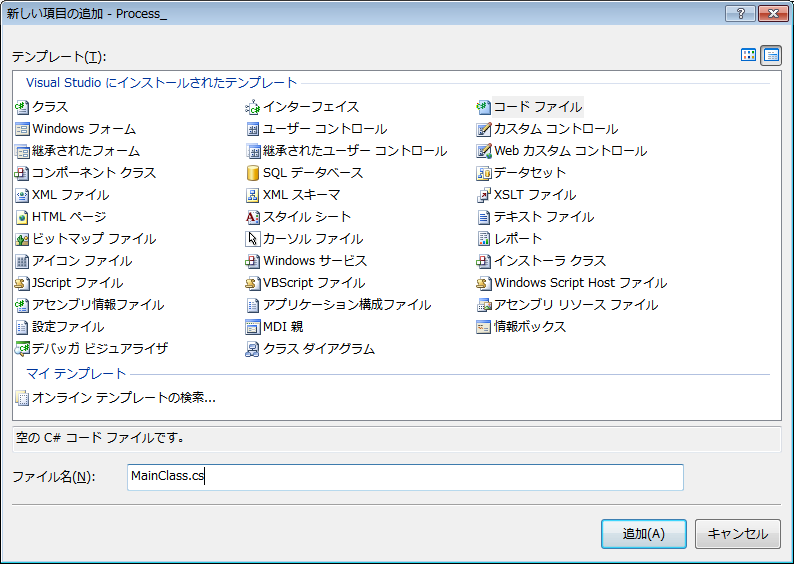This screenshot has height=564, width=794.
Task: Choose the ユーザー コントロール icon
Action: 252,129
